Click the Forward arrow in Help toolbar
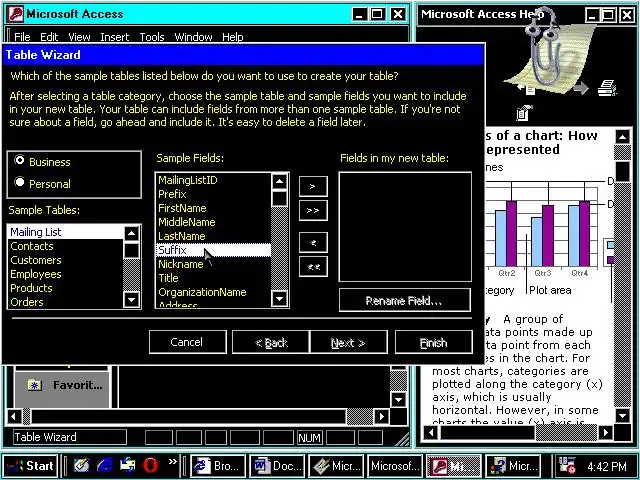The height and width of the screenshot is (480, 640). click(x=579, y=88)
